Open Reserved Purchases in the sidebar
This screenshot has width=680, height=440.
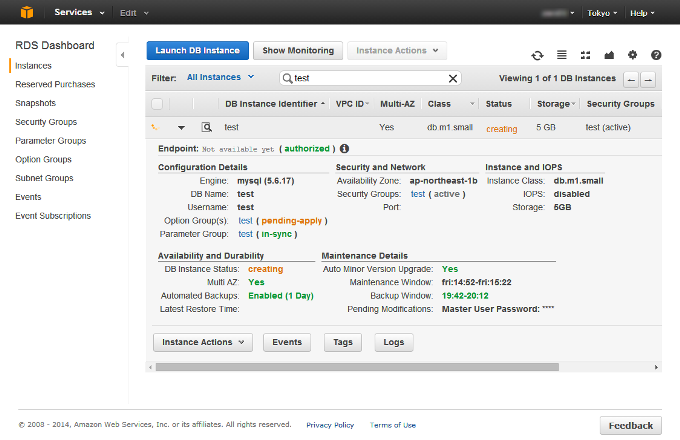click(x=55, y=85)
